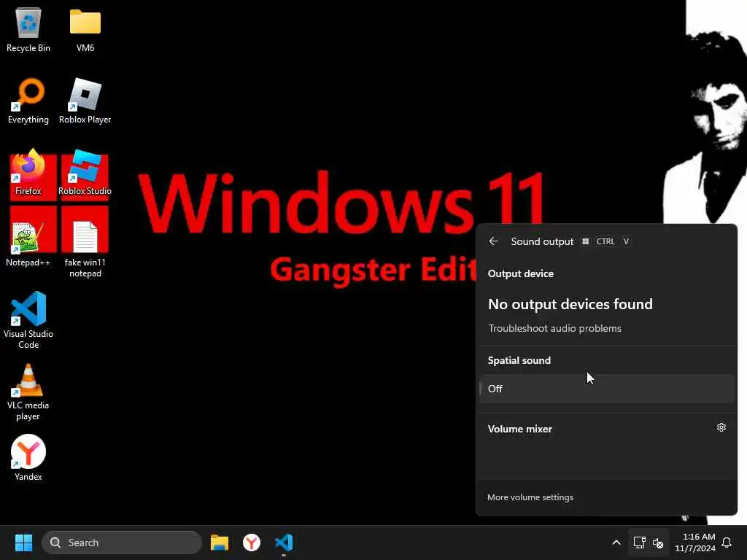
Task: Open Volume mixer settings gear
Action: [x=721, y=427]
